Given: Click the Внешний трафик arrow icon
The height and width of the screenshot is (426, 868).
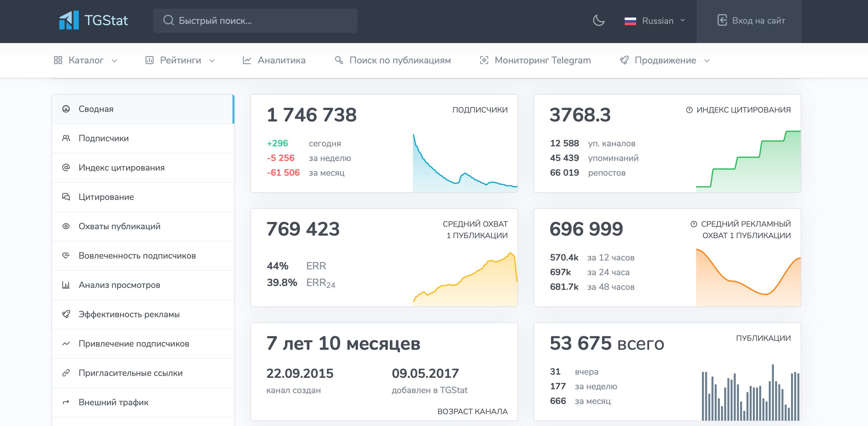Looking at the screenshot, I should click(66, 402).
